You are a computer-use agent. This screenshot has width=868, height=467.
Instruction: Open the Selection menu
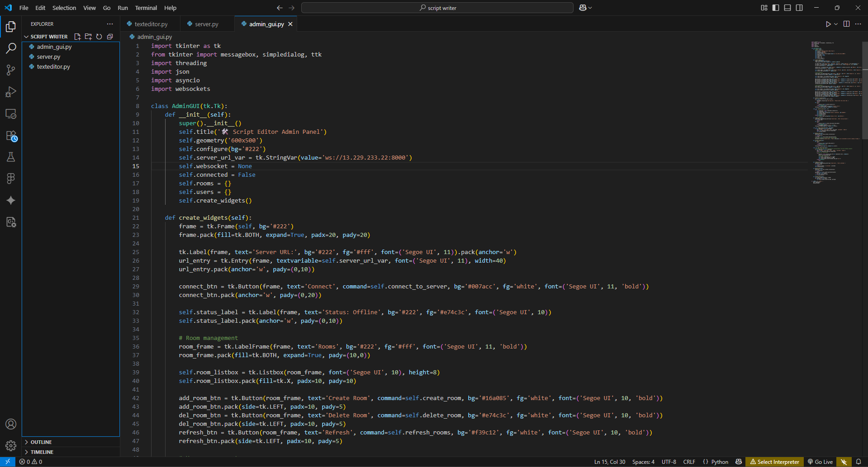[64, 8]
